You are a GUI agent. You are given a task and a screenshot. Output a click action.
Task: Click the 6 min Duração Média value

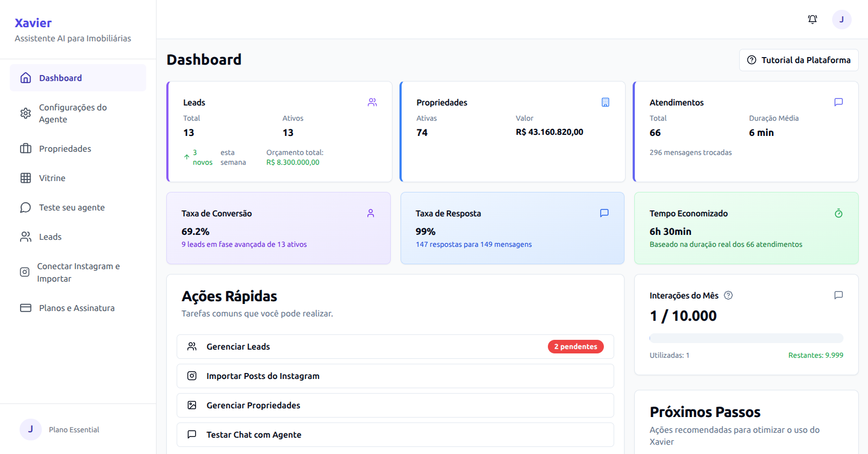(761, 133)
